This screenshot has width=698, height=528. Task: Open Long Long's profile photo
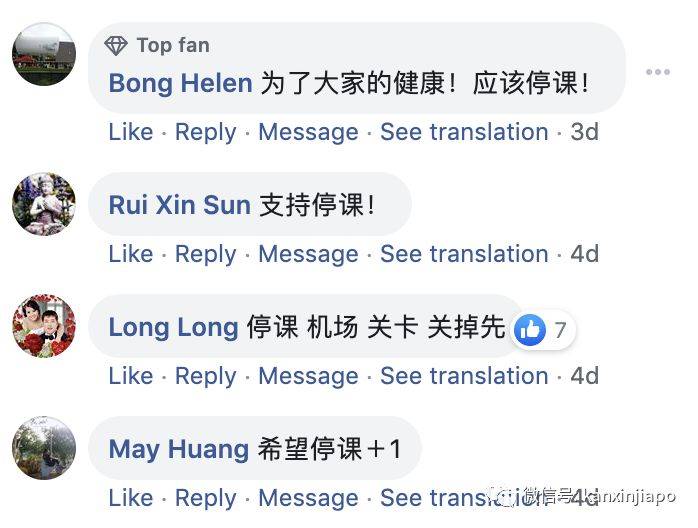43,326
